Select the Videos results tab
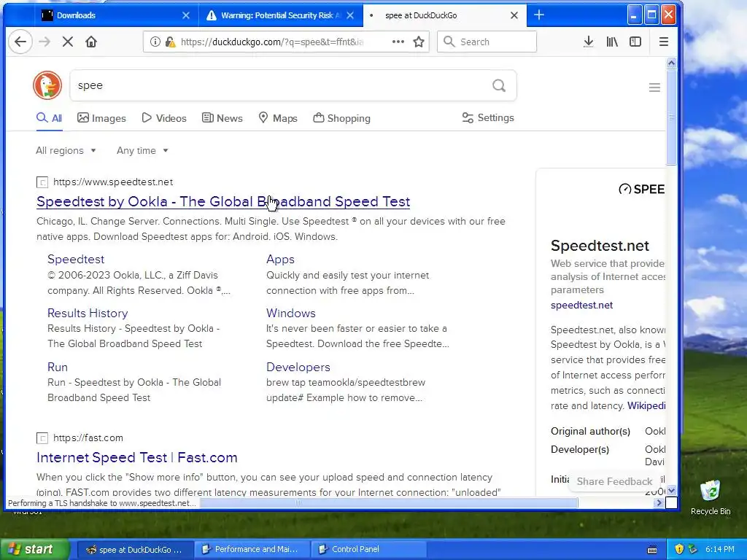 (164, 118)
